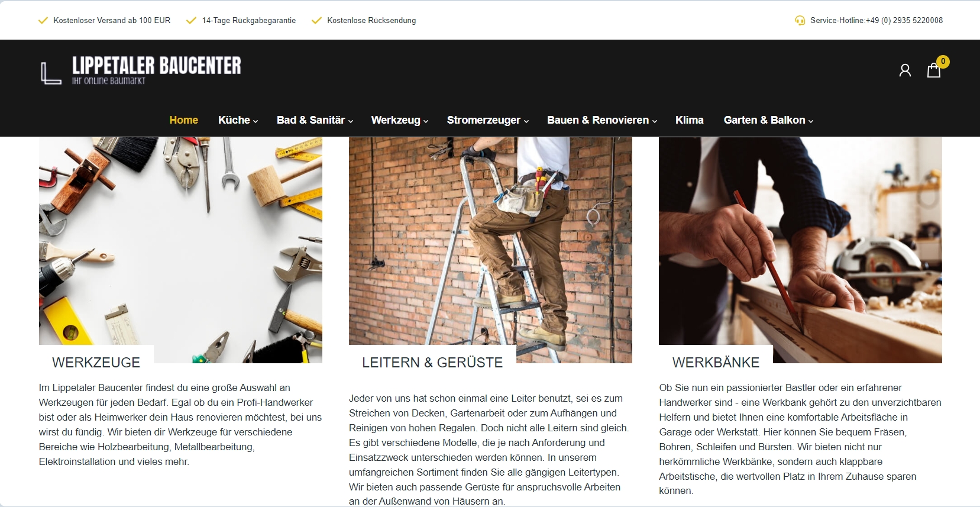Click checkmark beside 14-Tage Rückgabegarantie

[191, 21]
